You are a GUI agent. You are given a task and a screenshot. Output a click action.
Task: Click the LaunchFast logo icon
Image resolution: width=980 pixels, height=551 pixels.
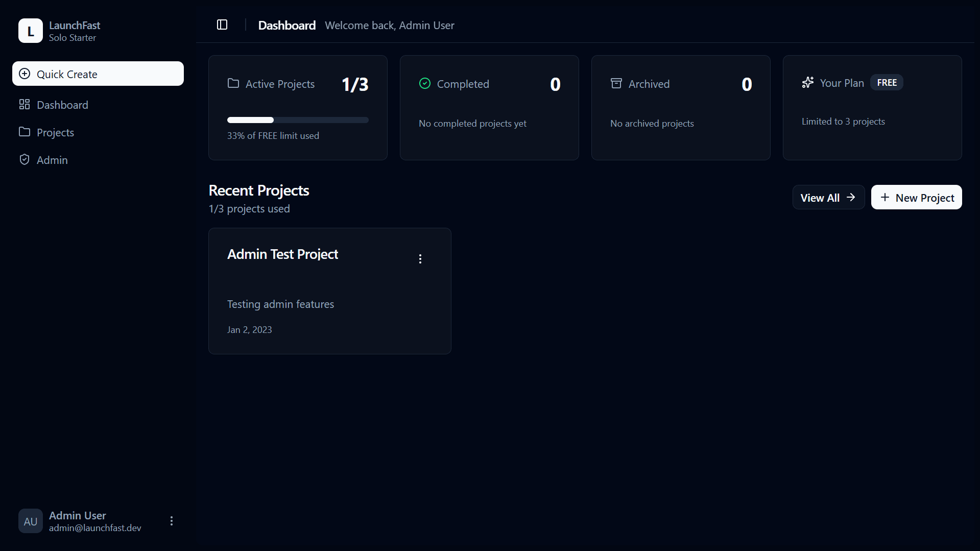pyautogui.click(x=30, y=31)
